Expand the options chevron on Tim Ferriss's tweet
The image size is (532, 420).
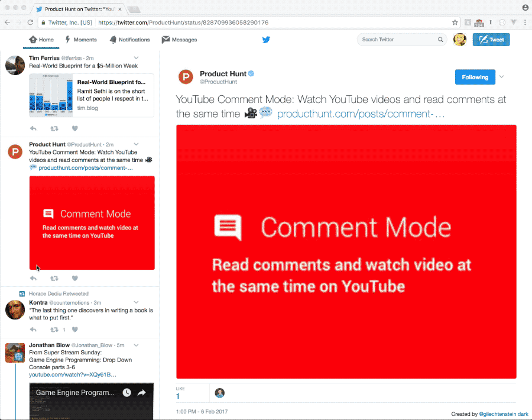(136, 58)
